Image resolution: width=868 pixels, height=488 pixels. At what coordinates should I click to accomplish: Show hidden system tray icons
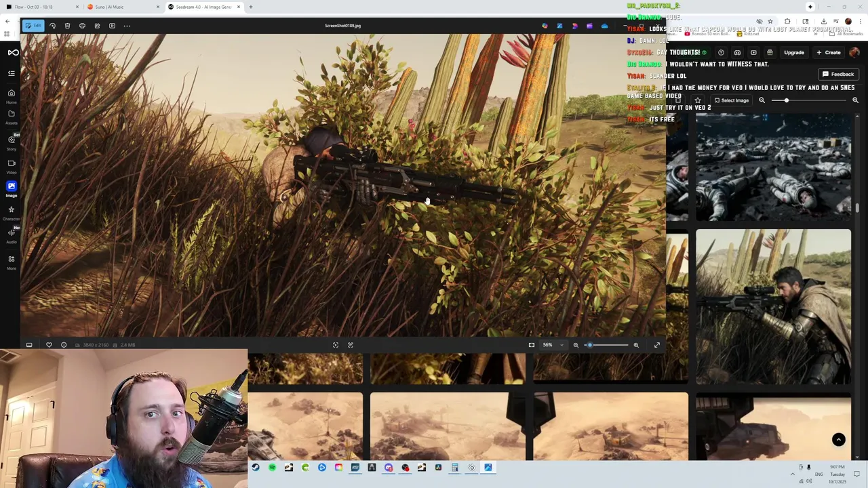point(792,474)
